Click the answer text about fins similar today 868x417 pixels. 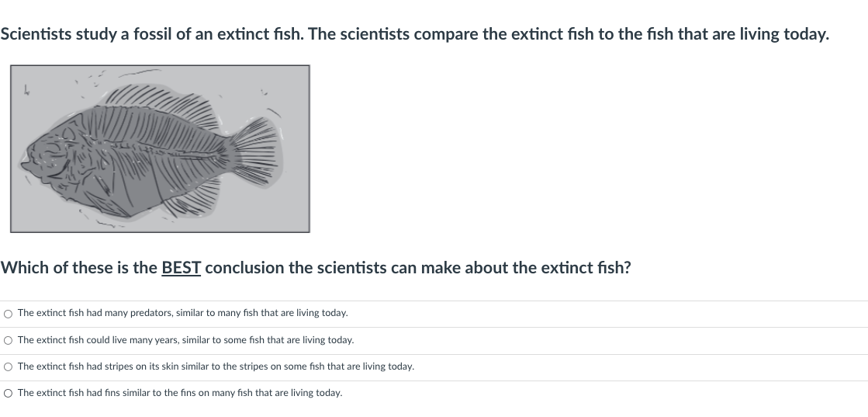pyautogui.click(x=180, y=393)
